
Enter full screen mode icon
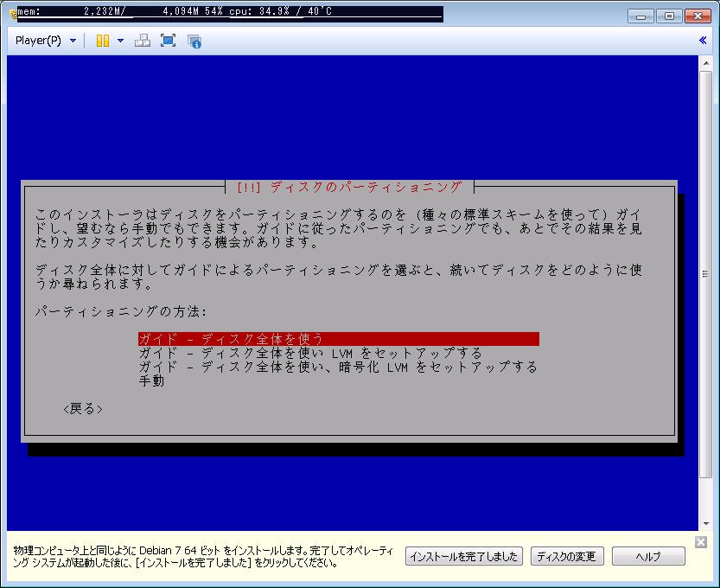(x=168, y=41)
